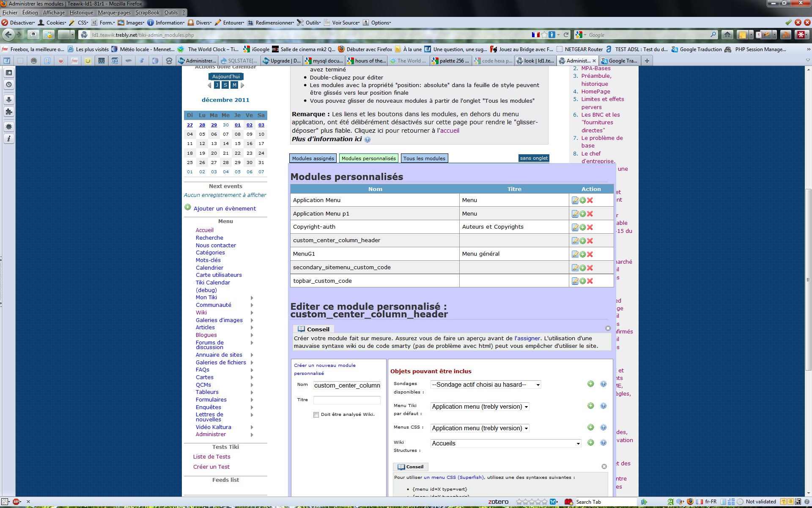
Task: Bookmark this page with the star
Action: coord(545,35)
